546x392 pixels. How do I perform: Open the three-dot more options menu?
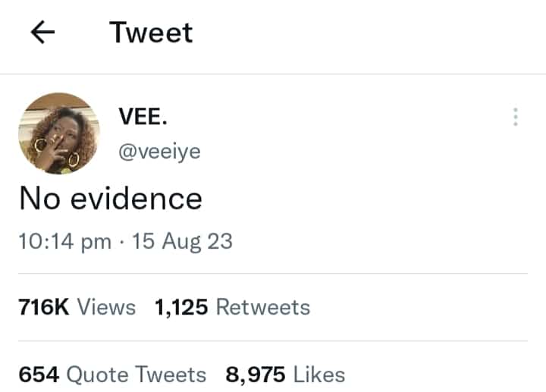tap(515, 117)
